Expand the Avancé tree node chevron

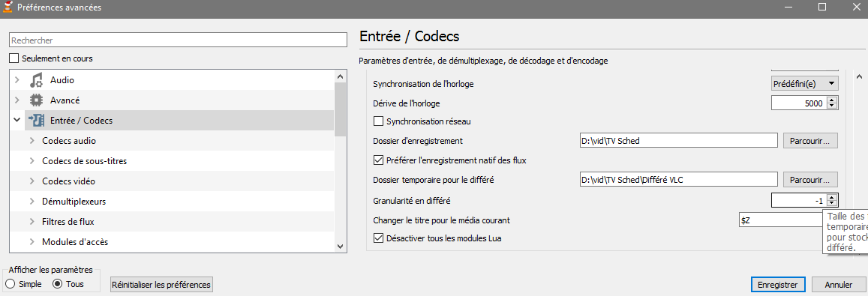(17, 100)
